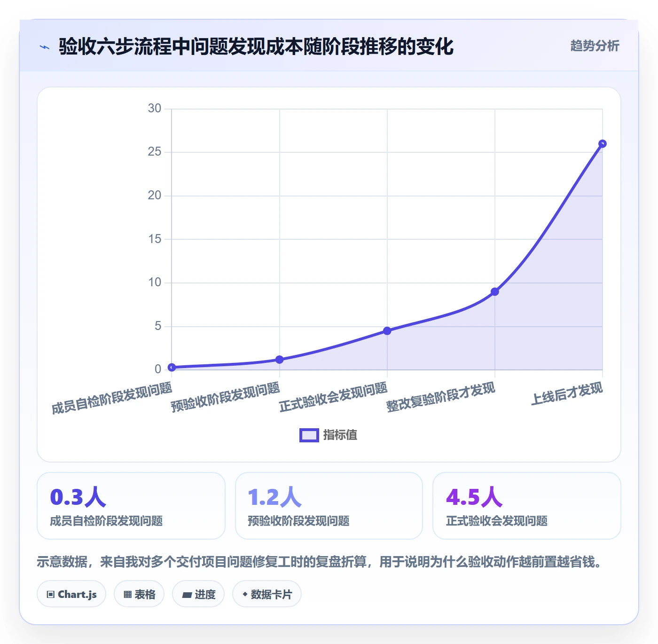Open the 4.5人 正式验收会 stat card
This screenshot has height=644, width=658.
tap(527, 506)
